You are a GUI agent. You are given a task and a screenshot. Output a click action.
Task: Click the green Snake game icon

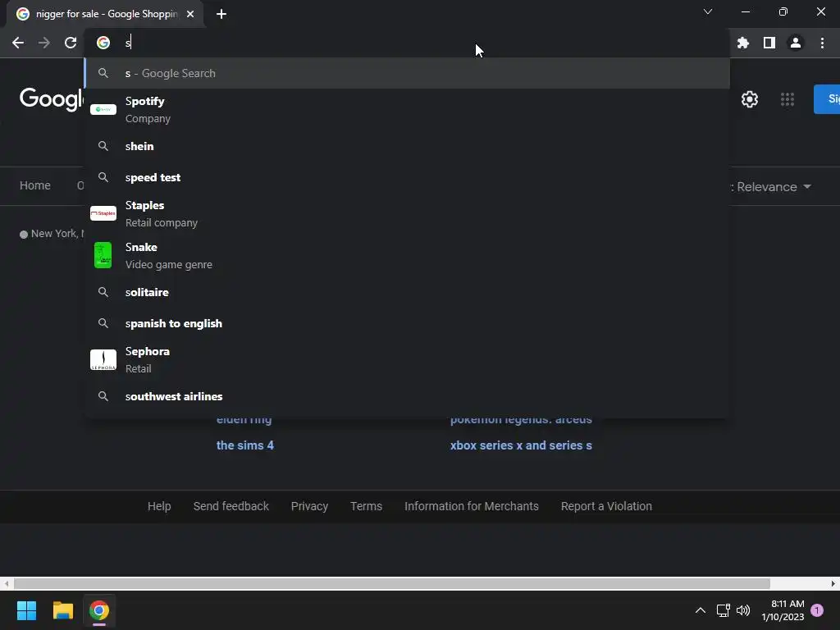tap(103, 255)
